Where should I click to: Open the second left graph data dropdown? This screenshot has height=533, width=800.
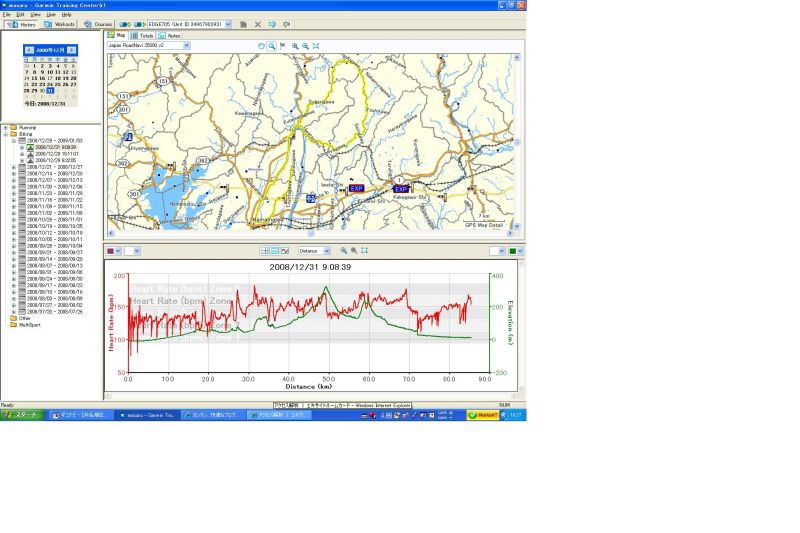pos(136,251)
